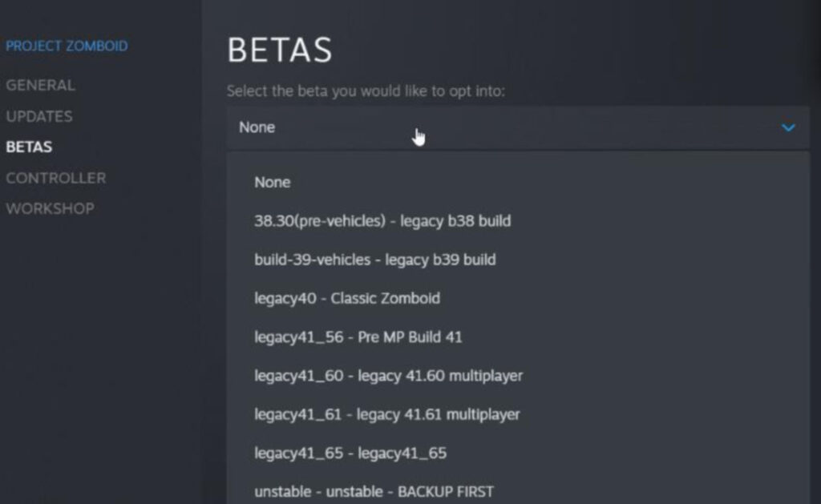Choose 38.30(pre-vehicles) legacy b38 build
The height and width of the screenshot is (504, 821).
click(382, 221)
